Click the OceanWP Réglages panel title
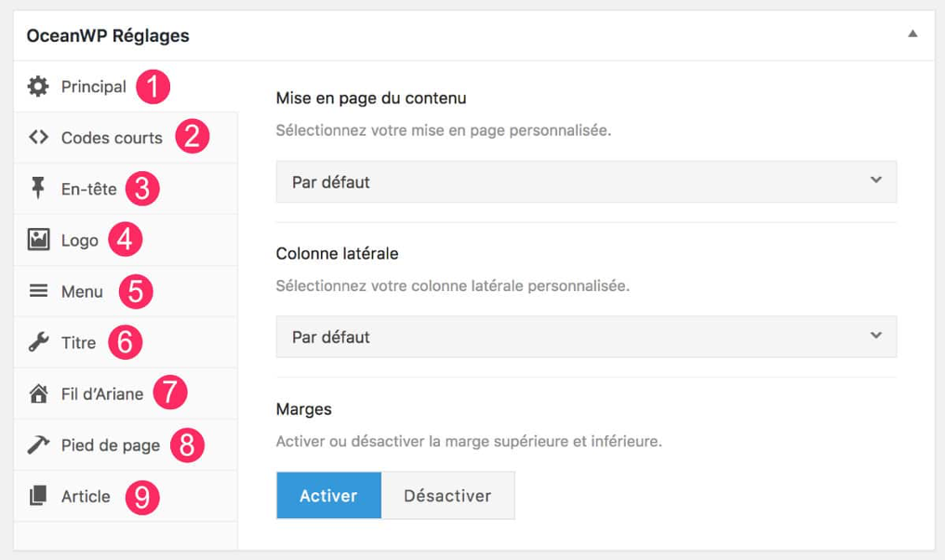This screenshot has height=560, width=945. point(108,35)
